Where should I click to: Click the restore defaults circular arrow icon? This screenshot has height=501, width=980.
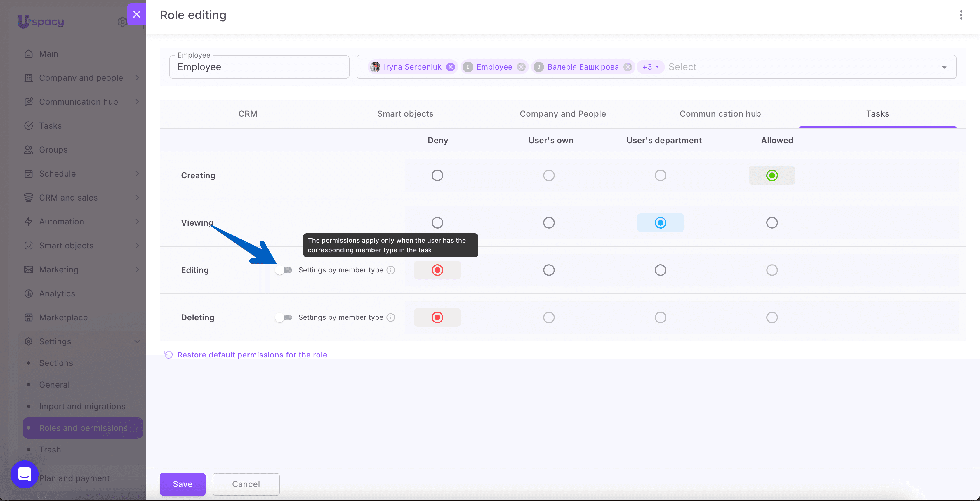168,355
